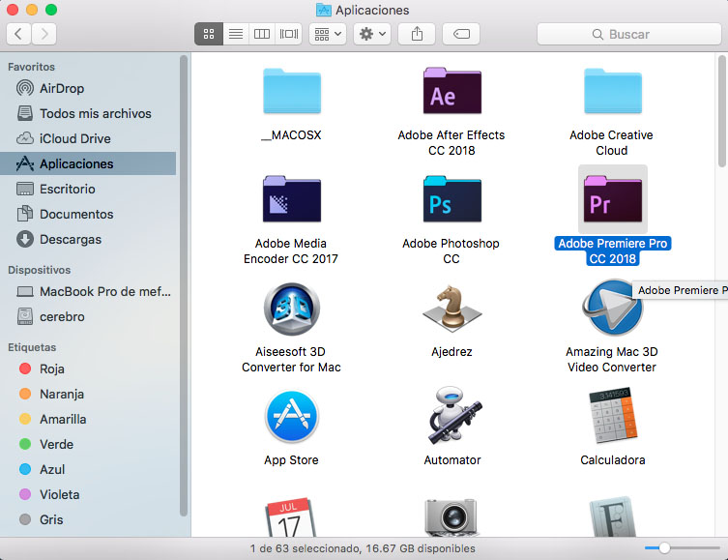728x560 pixels.
Task: Filter by the Azul blue tag
Action: 88,469
